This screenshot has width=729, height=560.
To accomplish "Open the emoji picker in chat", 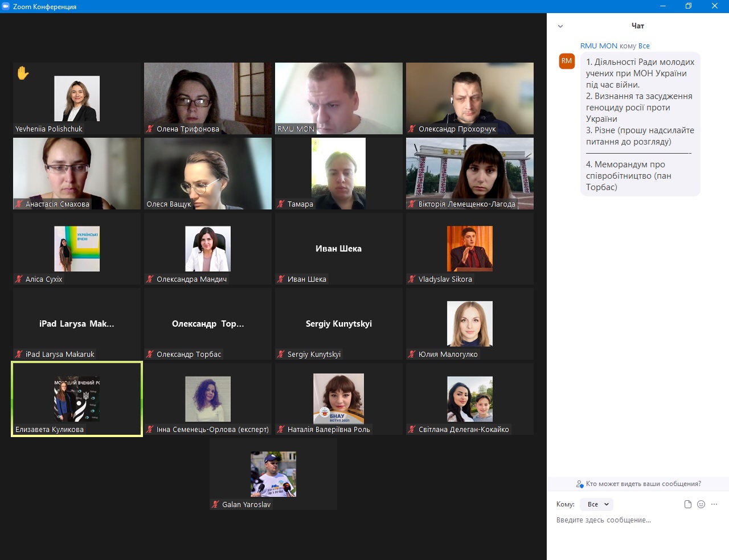I will click(701, 504).
